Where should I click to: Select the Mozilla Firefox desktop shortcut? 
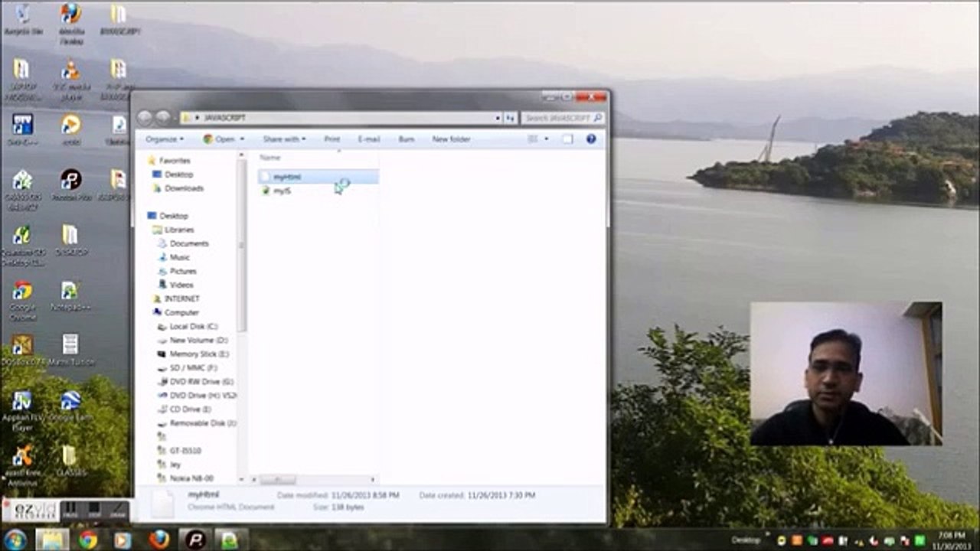[x=71, y=23]
